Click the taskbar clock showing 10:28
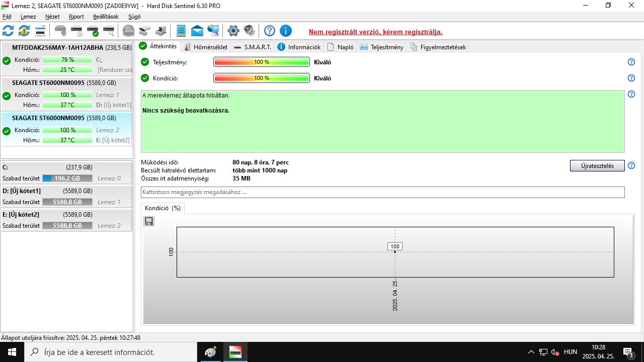 598,352
